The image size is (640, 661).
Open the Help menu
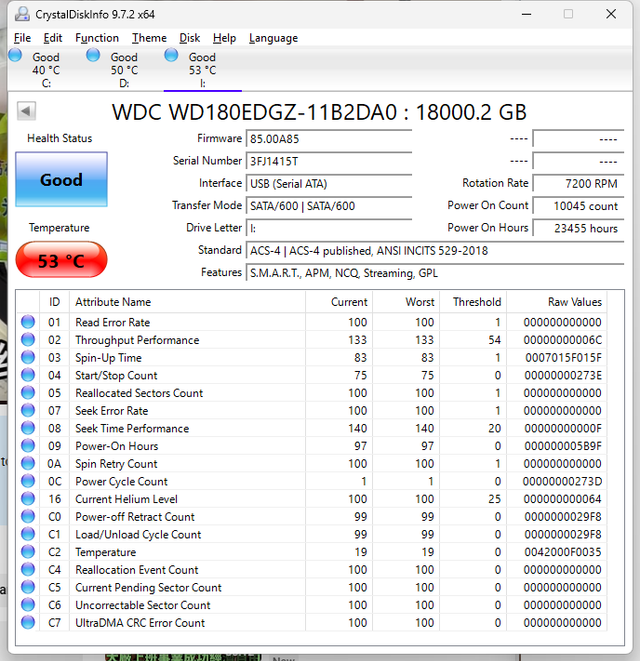(224, 38)
